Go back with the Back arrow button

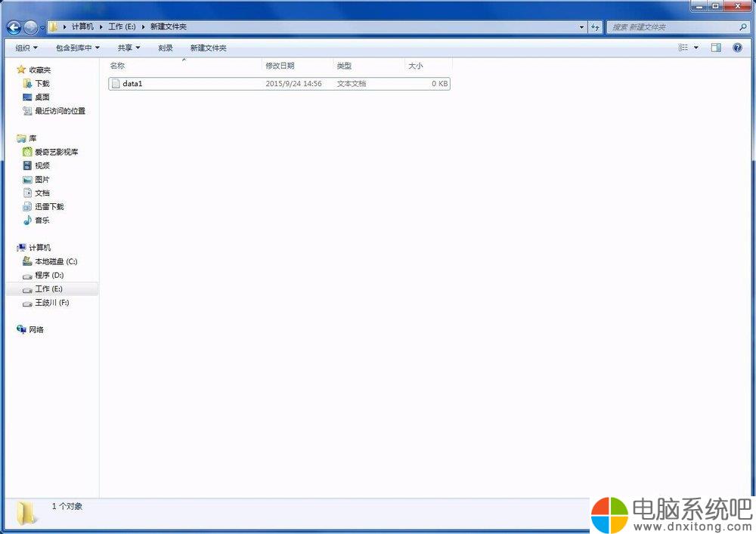[x=14, y=27]
